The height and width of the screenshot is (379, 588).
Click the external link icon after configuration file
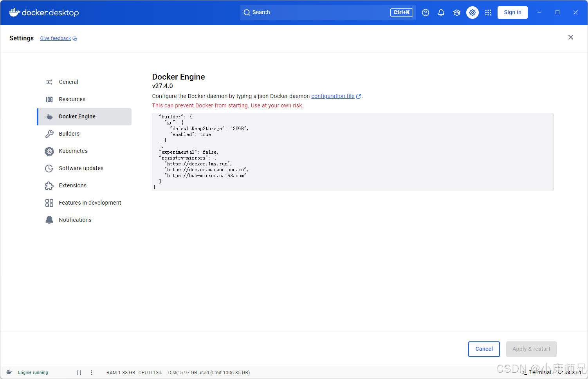click(359, 96)
